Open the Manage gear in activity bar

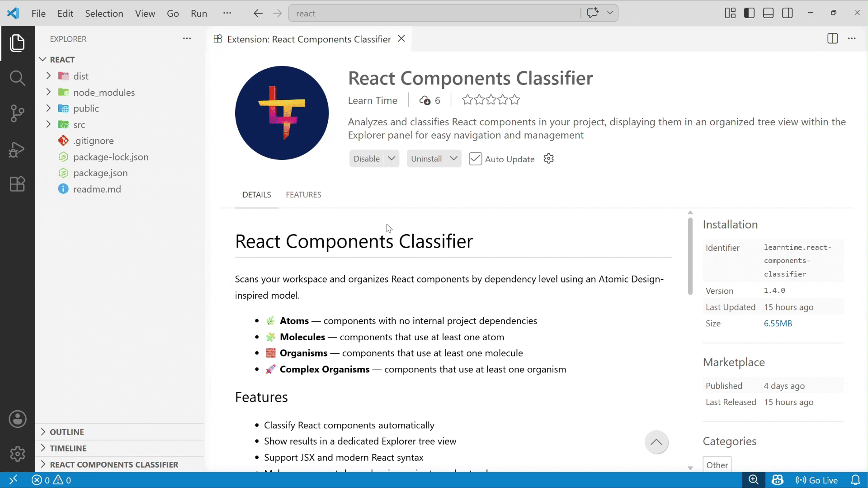coord(18,454)
